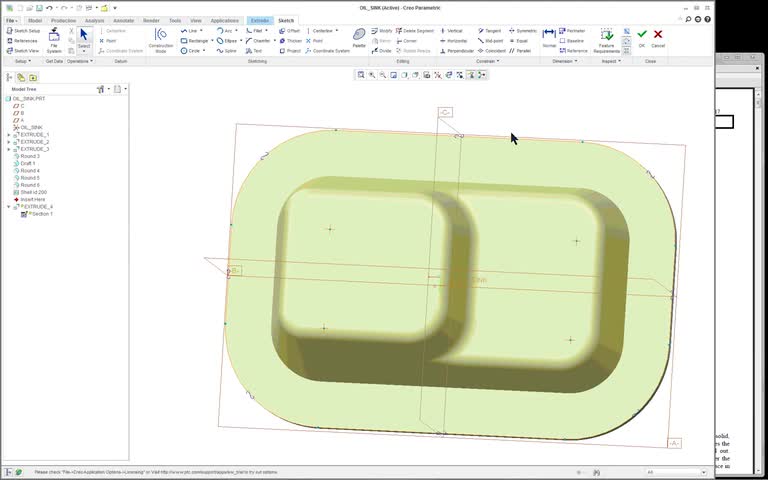
Task: Select the Line sketch tool
Action: click(188, 31)
